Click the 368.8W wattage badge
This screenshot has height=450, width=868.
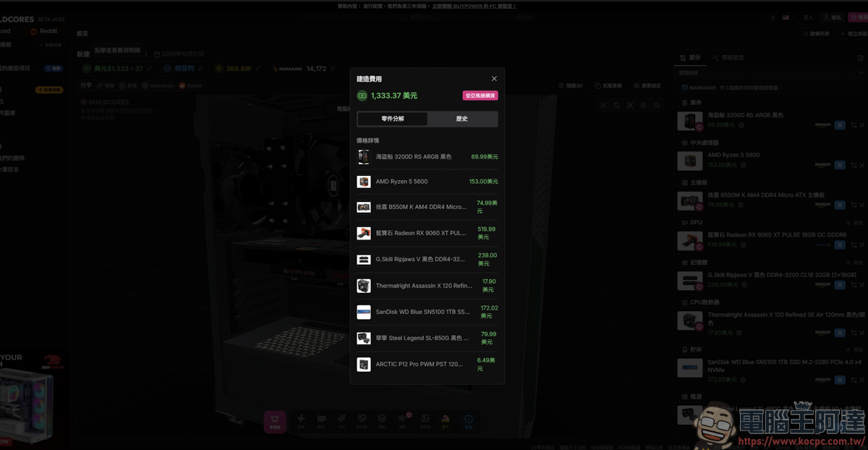click(x=239, y=69)
